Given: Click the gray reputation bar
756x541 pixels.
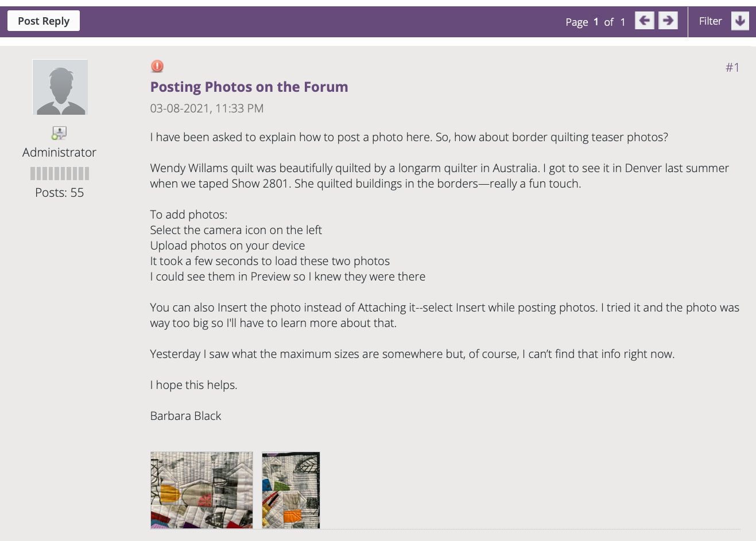Looking at the screenshot, I should click(x=60, y=173).
